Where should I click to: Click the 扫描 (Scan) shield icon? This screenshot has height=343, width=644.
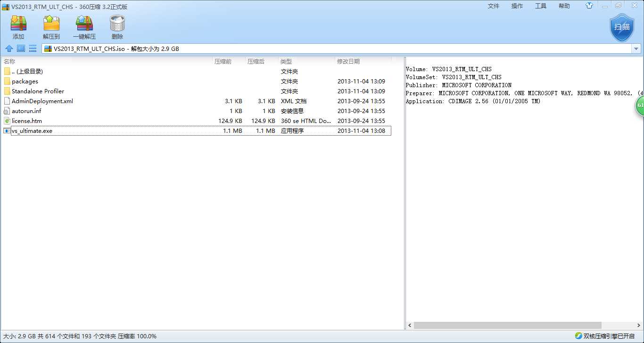tap(622, 27)
